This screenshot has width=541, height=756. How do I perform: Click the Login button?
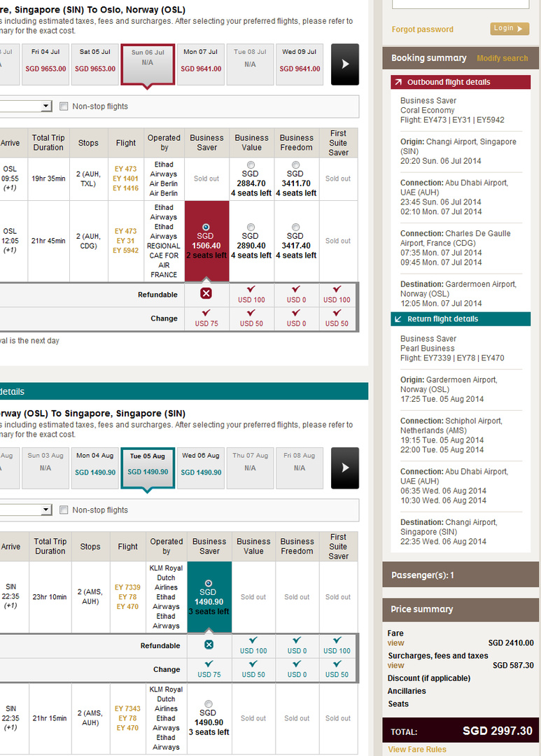coord(509,29)
